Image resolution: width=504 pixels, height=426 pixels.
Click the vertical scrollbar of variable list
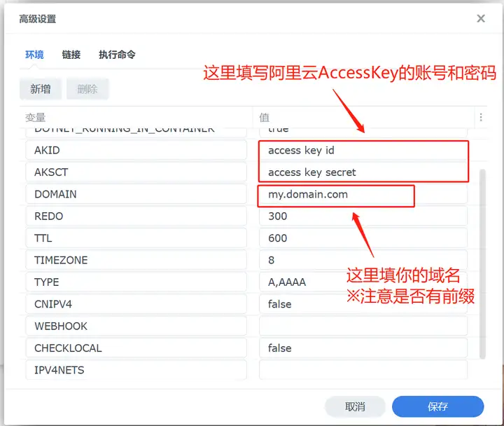482,264
